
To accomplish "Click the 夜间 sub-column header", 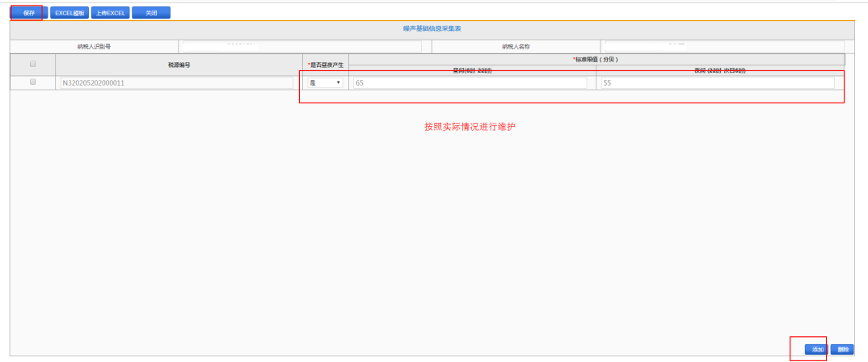I will point(719,71).
